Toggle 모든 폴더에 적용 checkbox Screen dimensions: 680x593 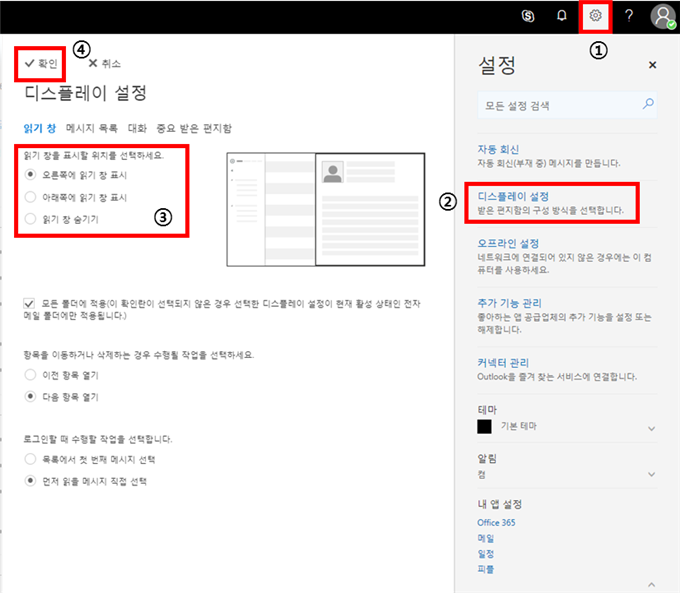pos(30,301)
